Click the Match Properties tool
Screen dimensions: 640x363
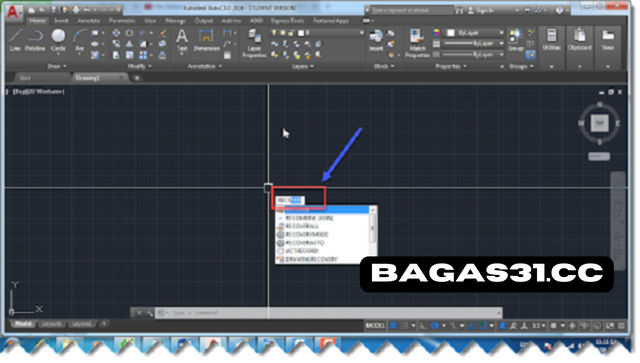pyautogui.click(x=417, y=43)
